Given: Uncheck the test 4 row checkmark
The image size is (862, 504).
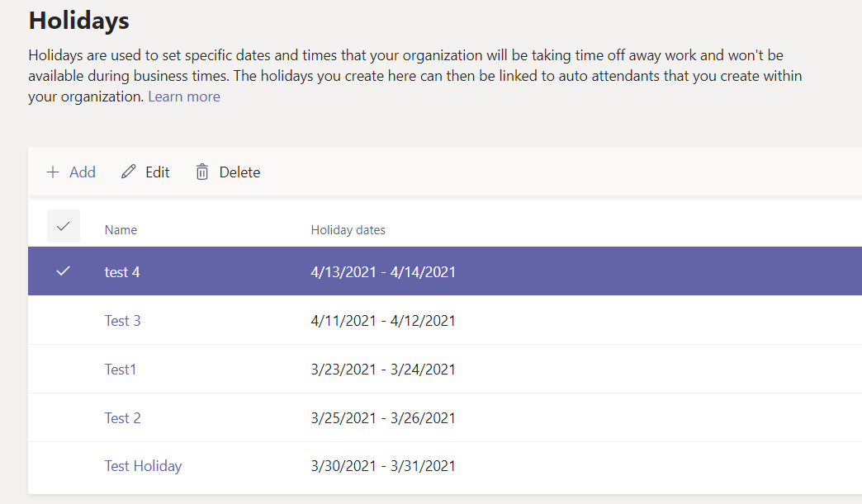Looking at the screenshot, I should 64,271.
